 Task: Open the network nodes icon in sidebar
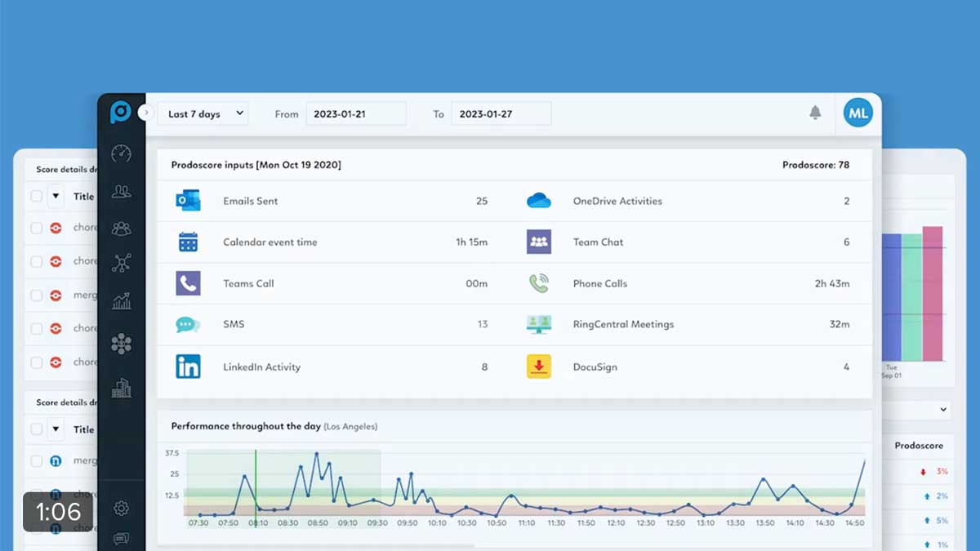[x=121, y=263]
